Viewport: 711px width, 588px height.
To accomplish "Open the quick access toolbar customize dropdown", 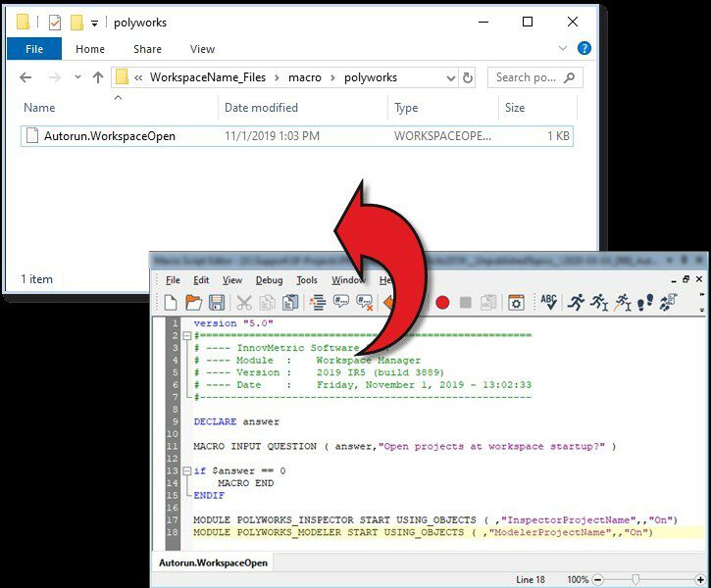I will (94, 24).
